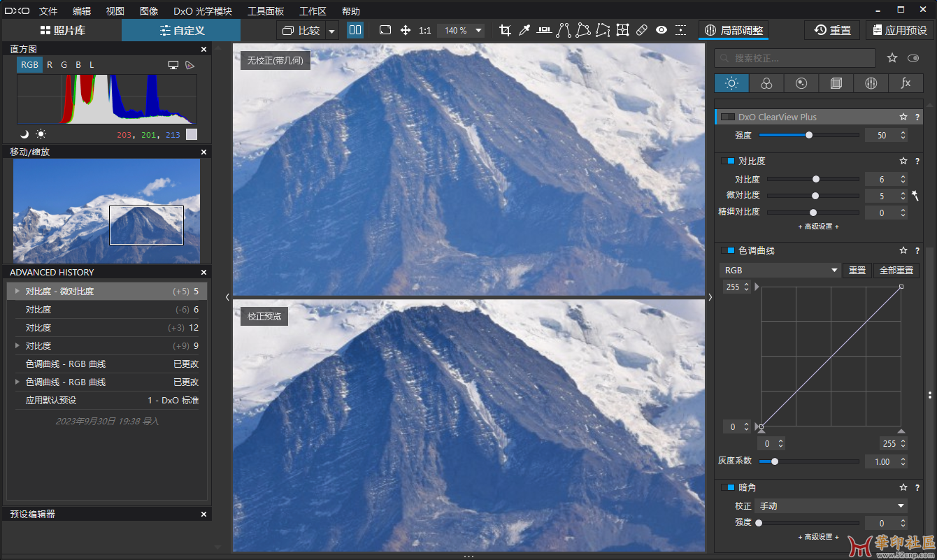Toggle the 暗角 vignetting switch

pyautogui.click(x=728, y=487)
